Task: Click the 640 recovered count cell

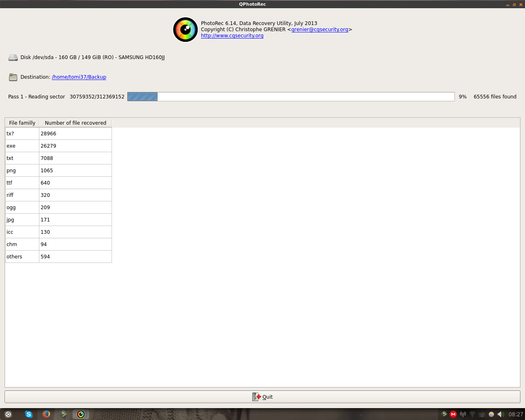Action: click(75, 183)
